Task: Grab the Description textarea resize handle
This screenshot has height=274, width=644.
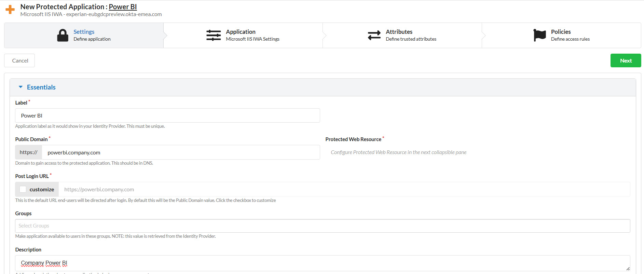Action: pos(628,269)
